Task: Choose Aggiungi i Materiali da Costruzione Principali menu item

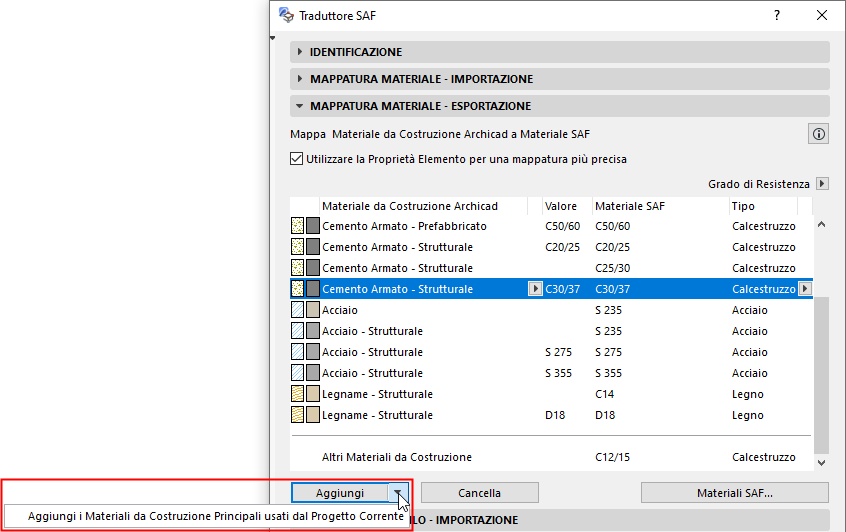Action: 216,516
